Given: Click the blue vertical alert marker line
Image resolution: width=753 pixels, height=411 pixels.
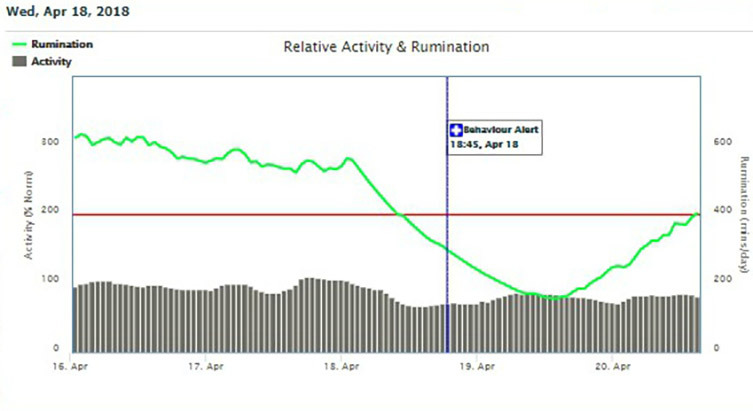Looking at the screenshot, I should [x=447, y=250].
